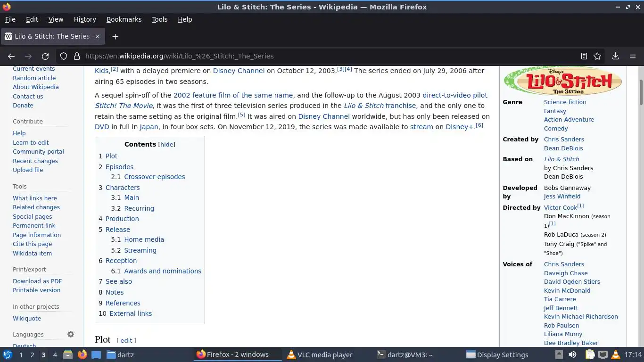Open Cite this page tool
This screenshot has height=362, width=644.
(32, 244)
